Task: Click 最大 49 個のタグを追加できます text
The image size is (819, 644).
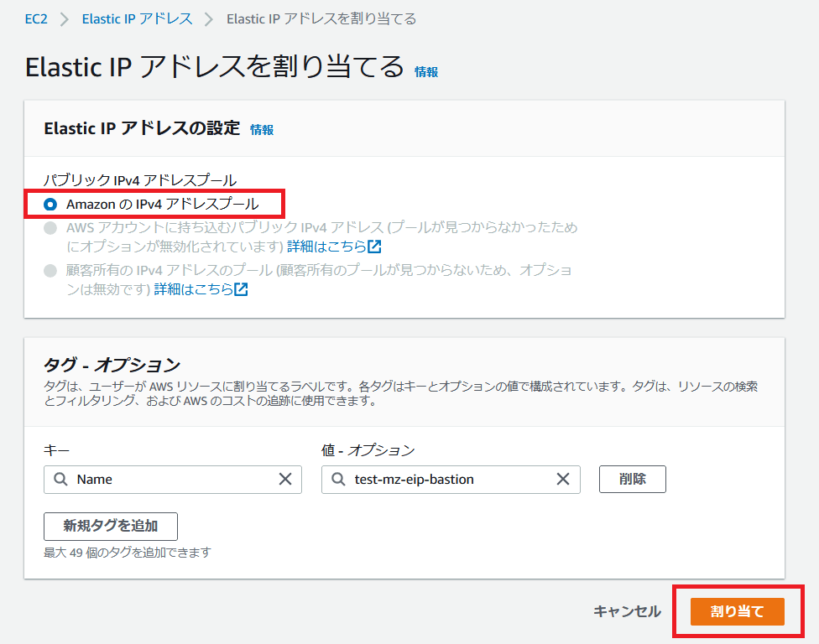Action: point(128,552)
